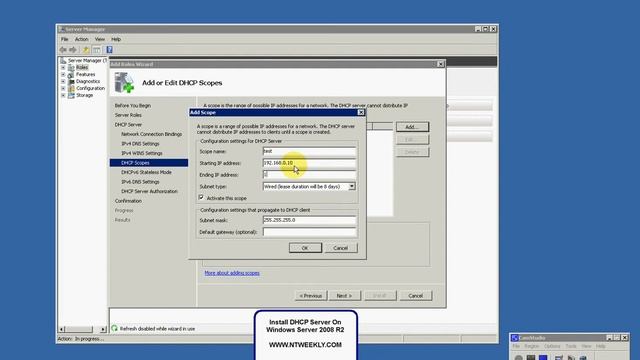
Task: Click the dark square toolbar icon in CamStudio
Action: (531, 358)
